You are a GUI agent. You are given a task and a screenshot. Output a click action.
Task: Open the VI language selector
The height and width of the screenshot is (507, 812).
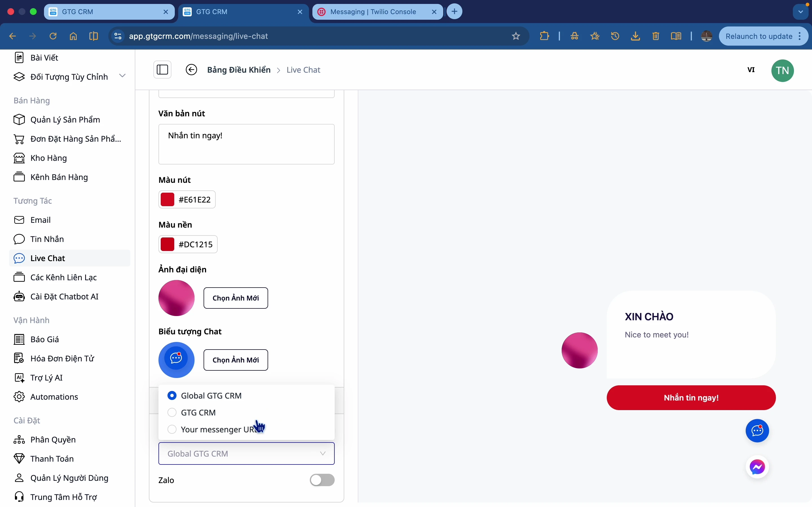751,70
